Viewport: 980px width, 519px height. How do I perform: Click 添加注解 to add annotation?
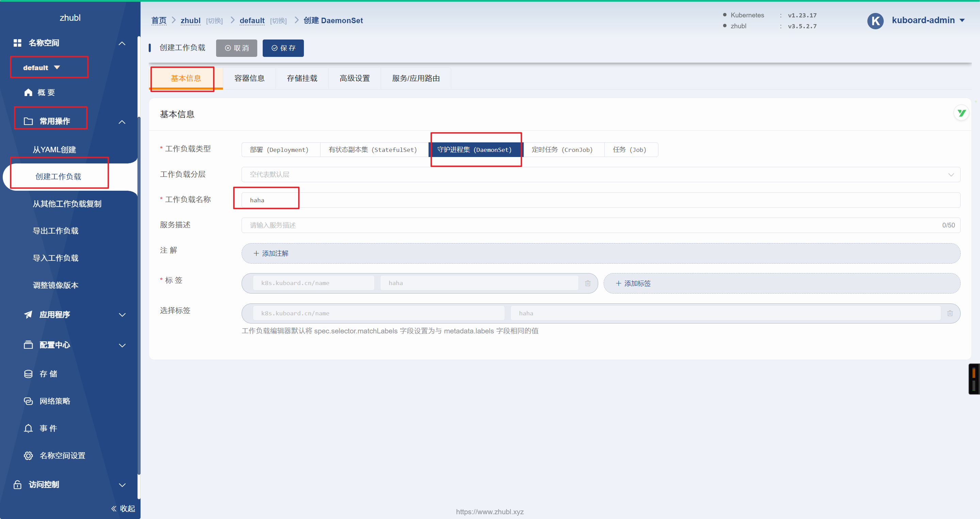tap(601, 253)
